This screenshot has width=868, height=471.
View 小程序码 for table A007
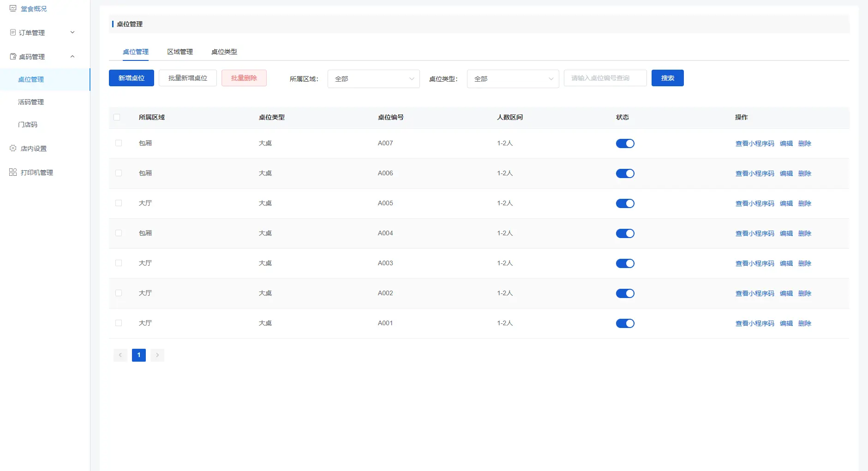[755, 143]
